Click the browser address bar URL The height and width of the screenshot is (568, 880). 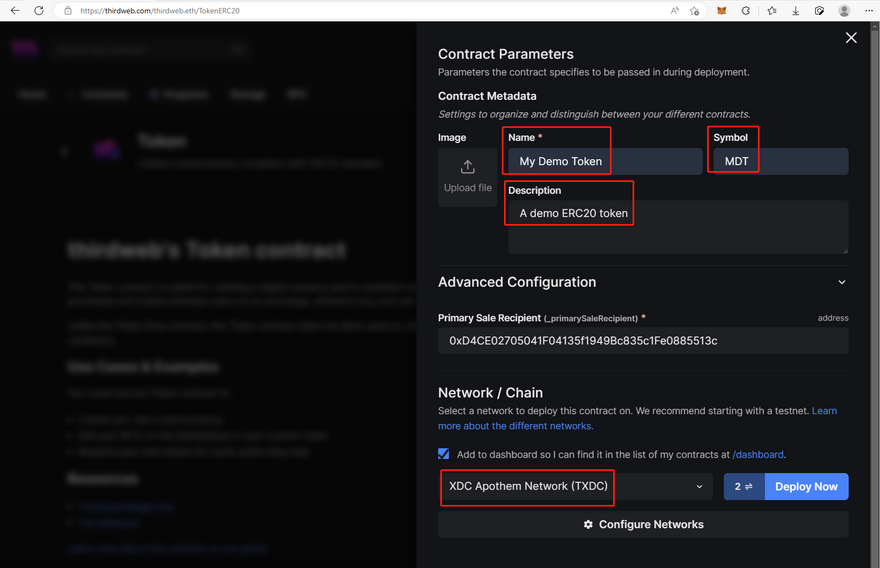160,11
